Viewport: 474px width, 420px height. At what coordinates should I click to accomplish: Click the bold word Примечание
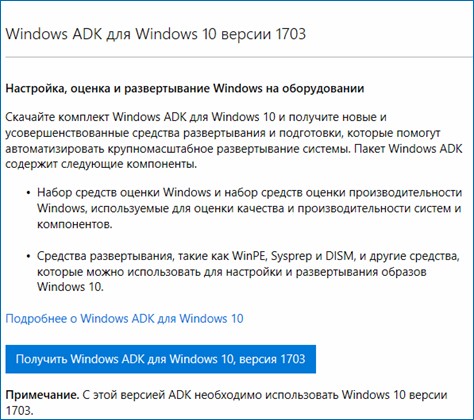click(42, 395)
